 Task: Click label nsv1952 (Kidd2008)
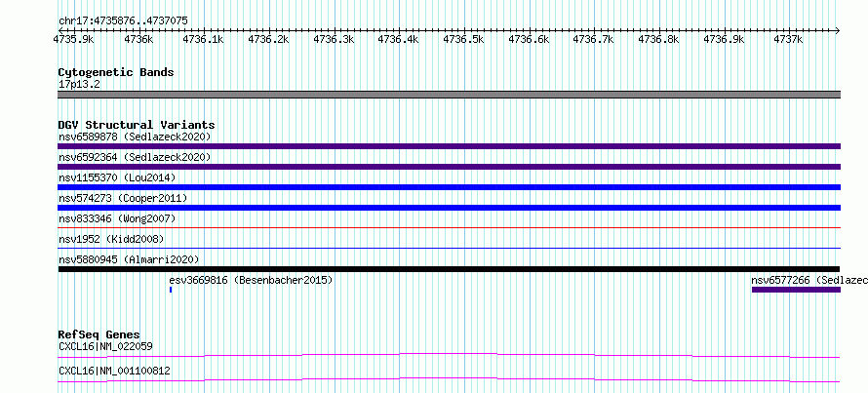(111, 239)
